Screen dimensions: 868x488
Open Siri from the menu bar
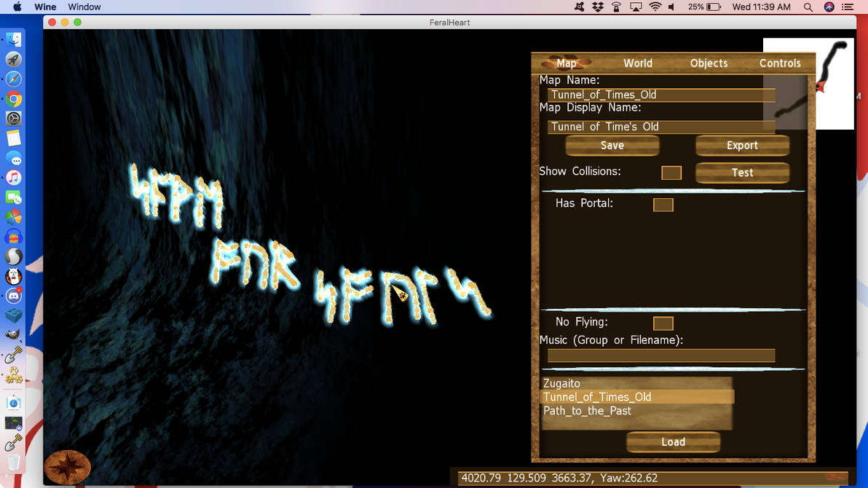click(x=829, y=7)
